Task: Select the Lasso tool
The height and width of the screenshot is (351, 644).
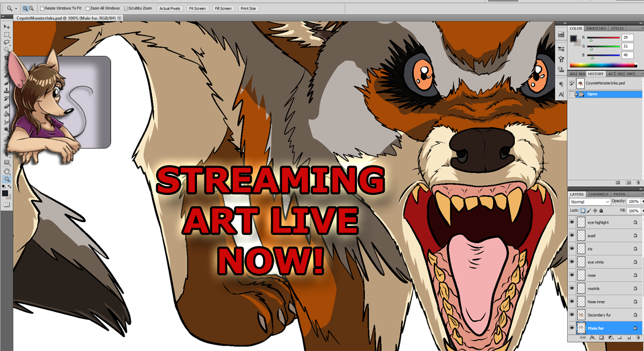Action: tap(6, 42)
